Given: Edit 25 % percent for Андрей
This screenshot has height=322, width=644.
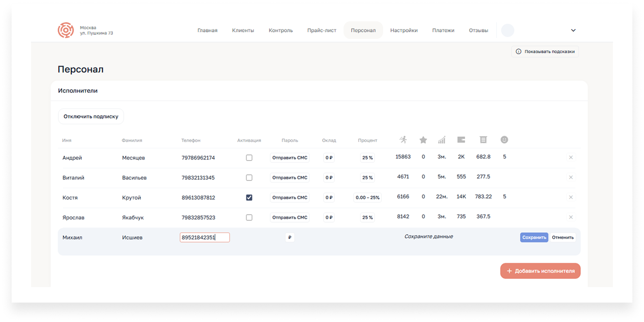Looking at the screenshot, I should pos(367,158).
